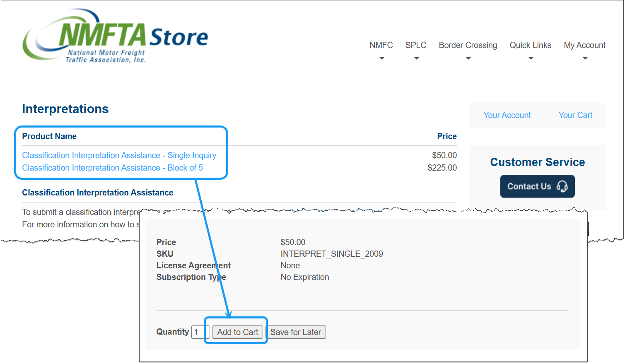Open the Block of 5 product link
Image resolution: width=625 pixels, height=364 pixels.
tap(113, 168)
